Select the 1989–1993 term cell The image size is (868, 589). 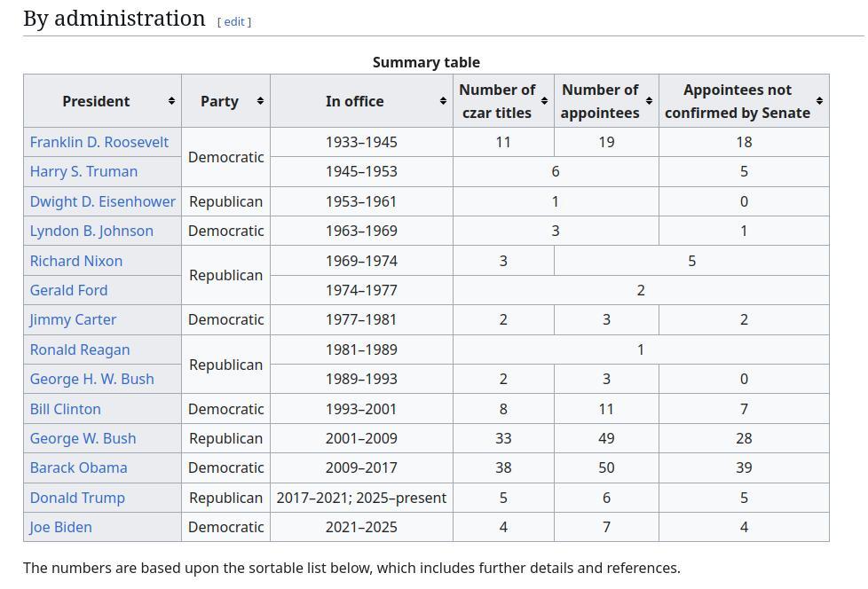pos(361,379)
